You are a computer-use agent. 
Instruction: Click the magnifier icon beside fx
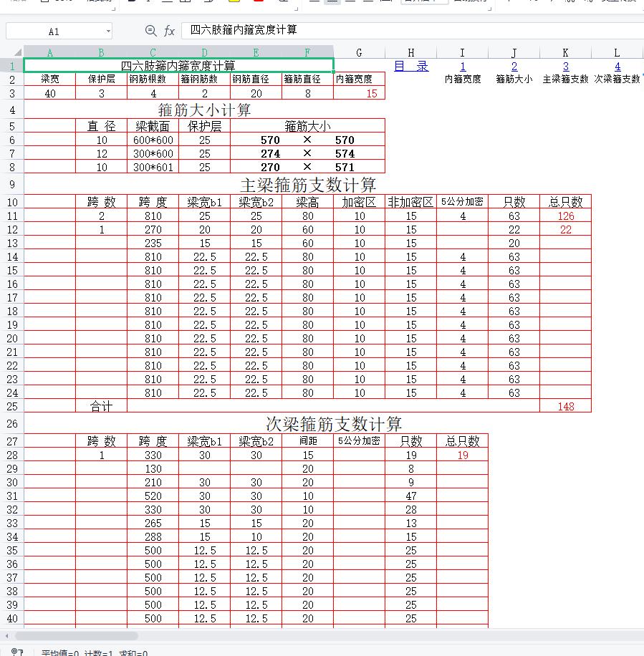tap(150, 31)
